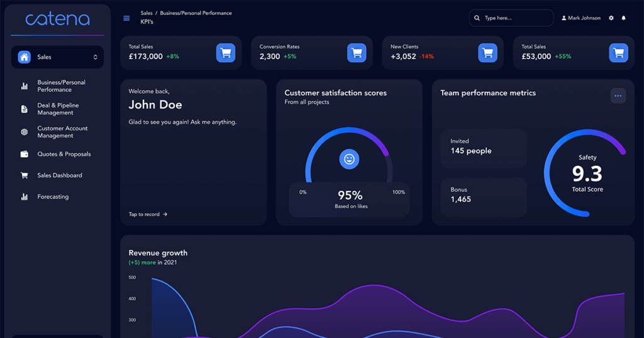Click the catena logo
This screenshot has width=644, height=338.
[x=57, y=19]
